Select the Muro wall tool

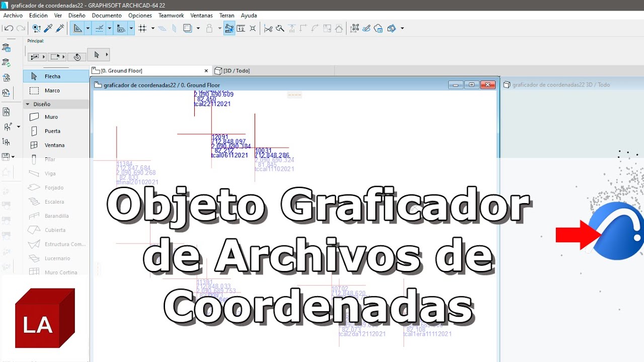tap(56, 117)
